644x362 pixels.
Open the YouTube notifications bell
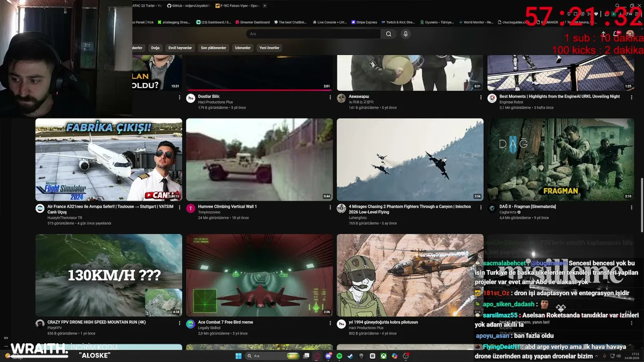tap(617, 34)
